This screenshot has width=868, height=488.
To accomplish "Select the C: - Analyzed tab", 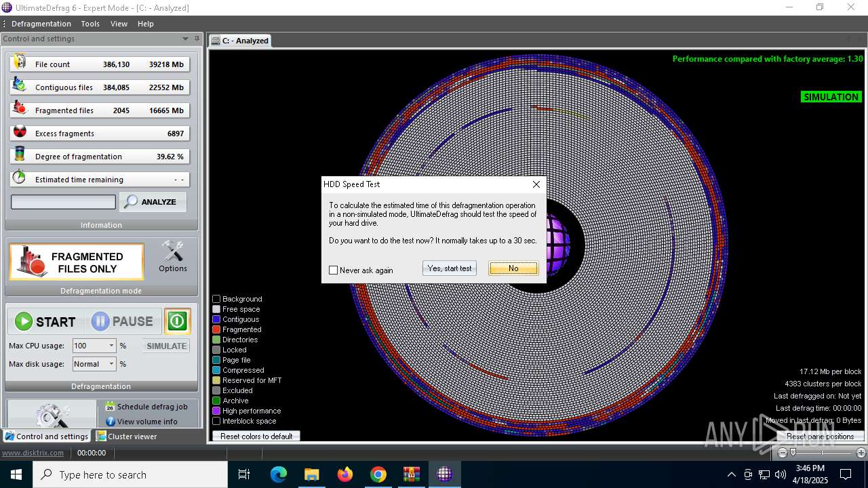I will click(240, 41).
